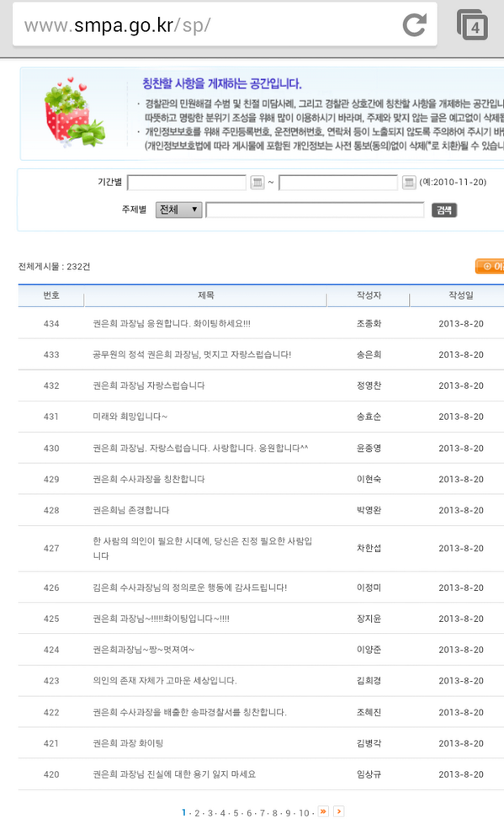
Task: Open post 430 자랑스럽습니다. 사랑합니다. 응원합니다
Action: [200, 449]
